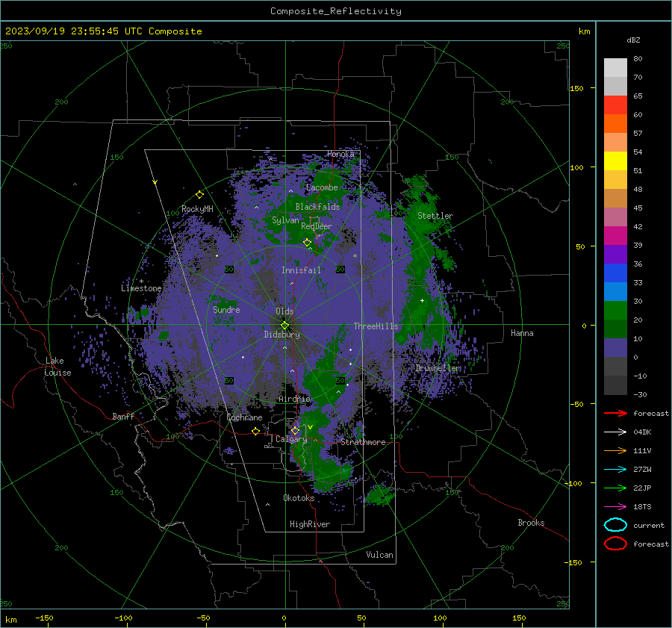Click the light gray 70-80 dBZ swatch
The height and width of the screenshot is (628, 672).
click(615, 68)
